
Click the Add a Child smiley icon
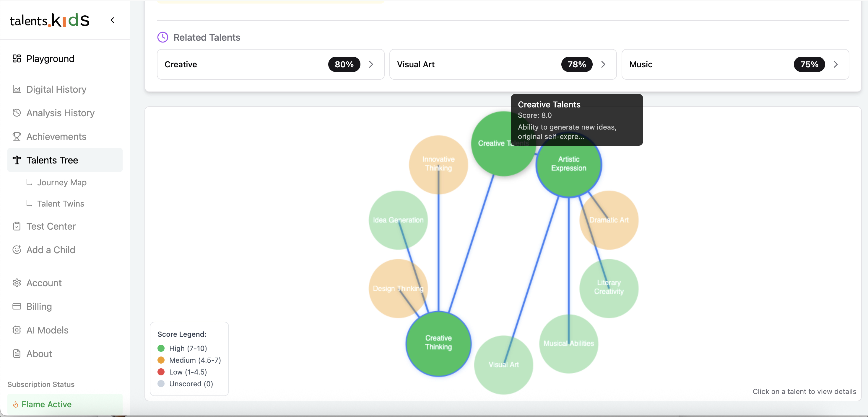[x=17, y=250]
